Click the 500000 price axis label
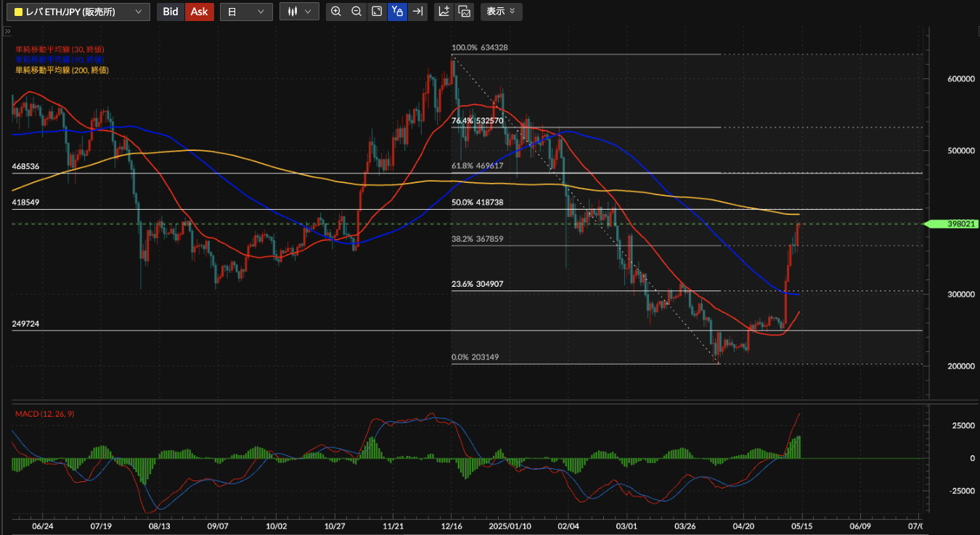Image resolution: width=980 pixels, height=535 pixels. coord(960,150)
